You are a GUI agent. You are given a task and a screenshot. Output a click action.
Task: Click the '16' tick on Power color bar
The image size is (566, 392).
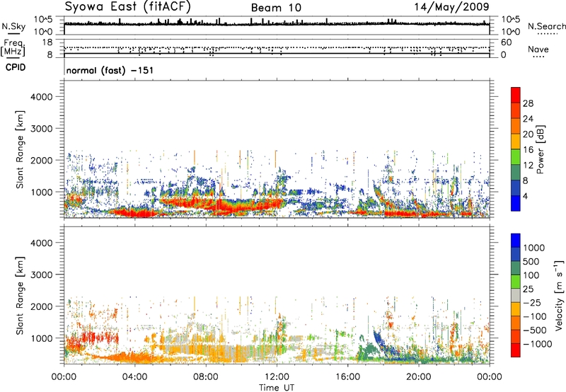(528, 150)
